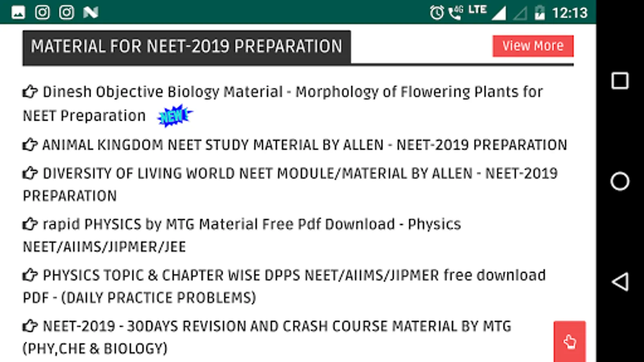Screen dimensions: 644x362
Task: Tap the N notification icon in status bar
Action: click(x=91, y=12)
